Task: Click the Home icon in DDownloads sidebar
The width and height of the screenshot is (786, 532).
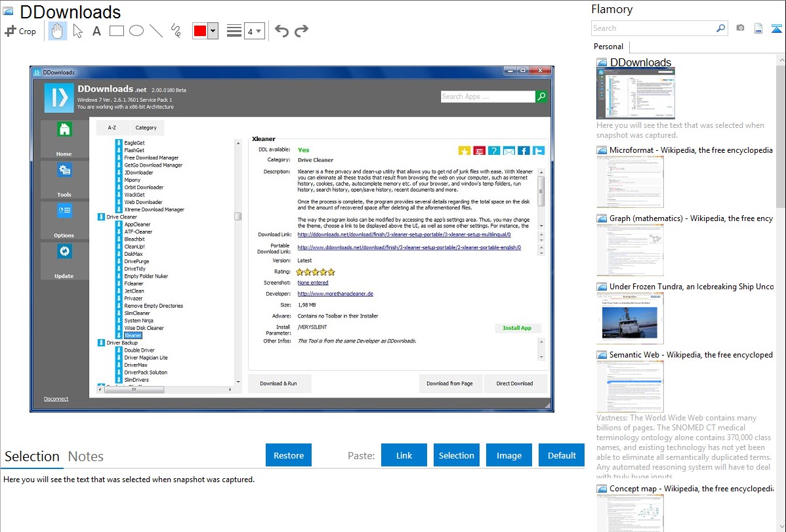Action: (x=64, y=131)
